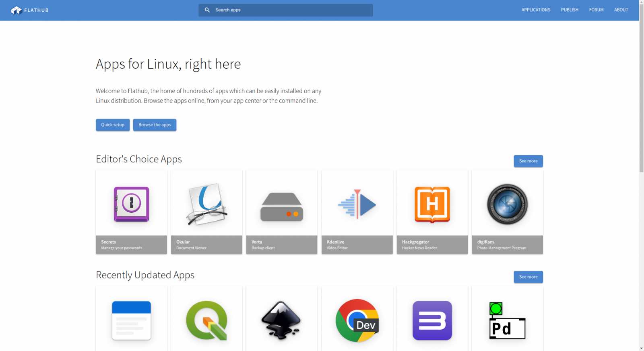The image size is (644, 351).
Task: Click the 'Recently Updated Apps' heading
Action: pos(145,275)
